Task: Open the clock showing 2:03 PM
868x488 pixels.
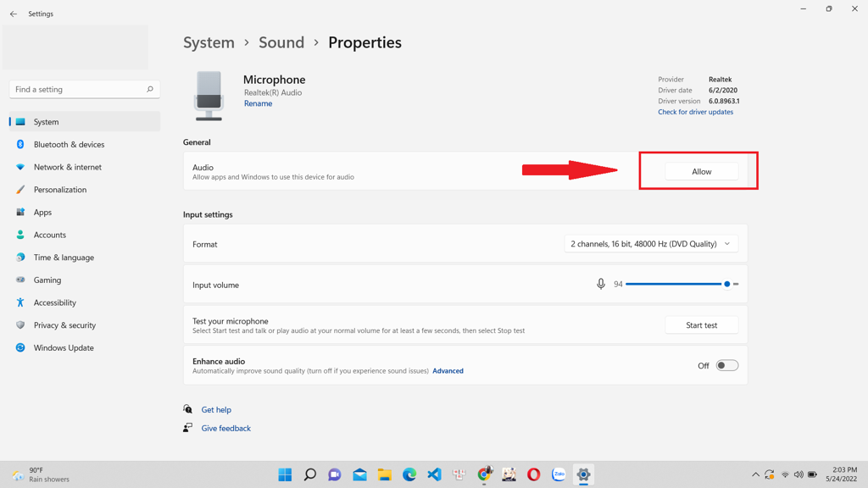Action: click(x=842, y=474)
